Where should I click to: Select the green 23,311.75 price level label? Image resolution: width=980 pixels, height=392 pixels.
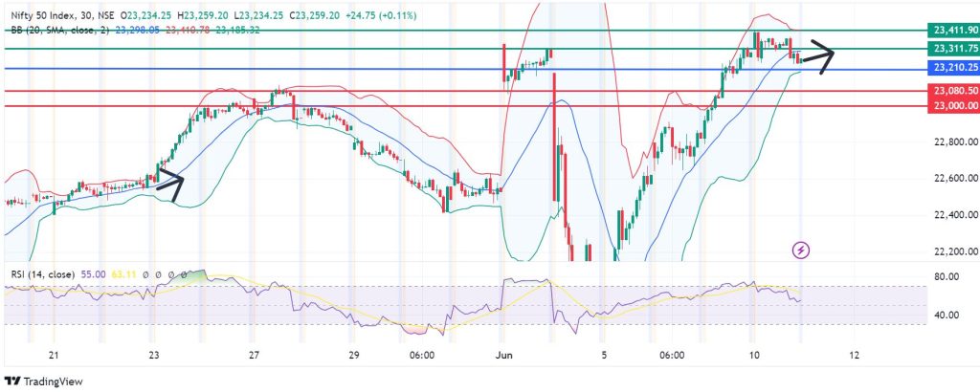[954, 48]
